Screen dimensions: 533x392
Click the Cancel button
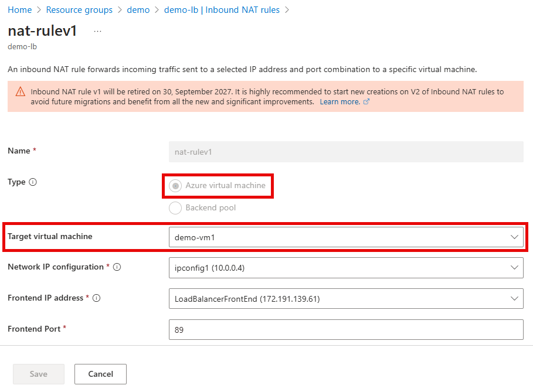click(x=100, y=374)
